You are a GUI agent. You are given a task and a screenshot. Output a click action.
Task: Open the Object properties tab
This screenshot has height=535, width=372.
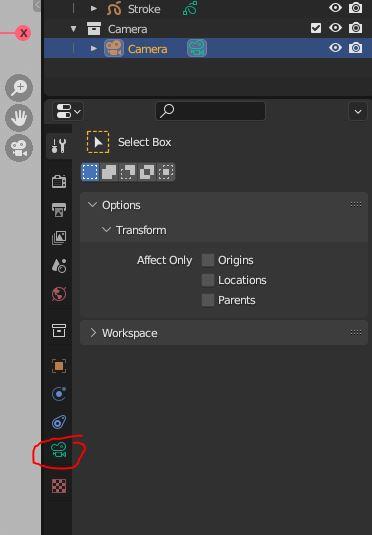59,366
